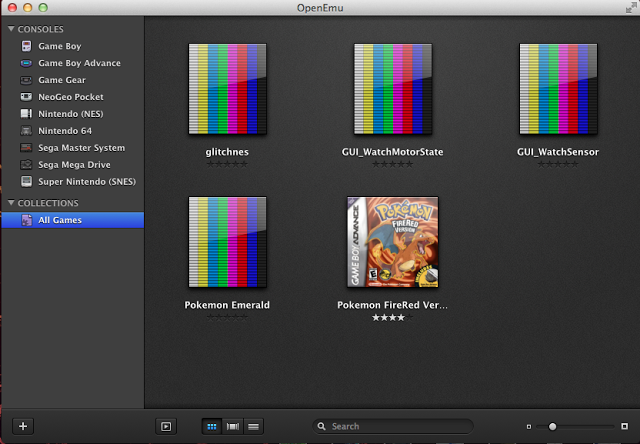Click the Game Boy console icon

[26, 46]
